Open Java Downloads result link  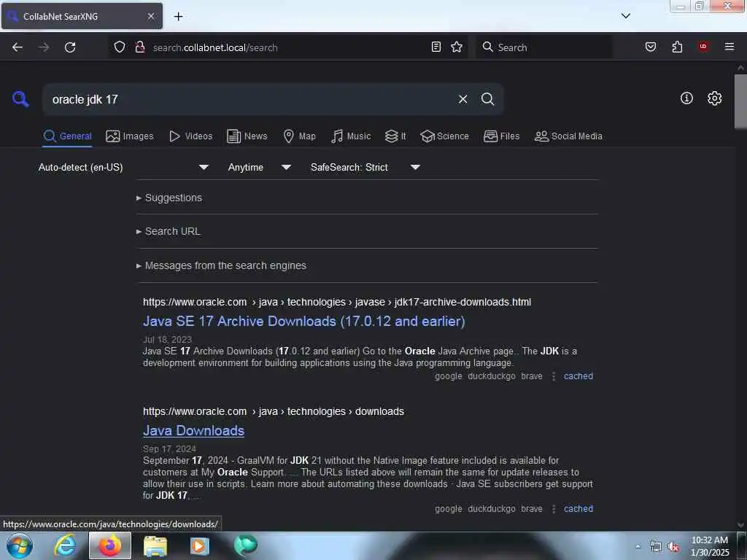tap(193, 430)
